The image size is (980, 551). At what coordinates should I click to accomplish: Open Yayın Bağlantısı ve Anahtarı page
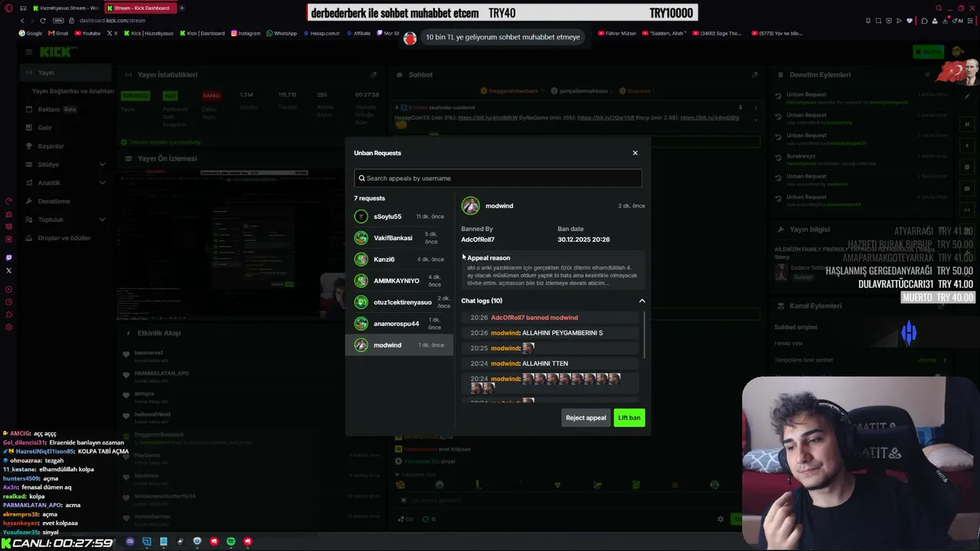point(73,91)
